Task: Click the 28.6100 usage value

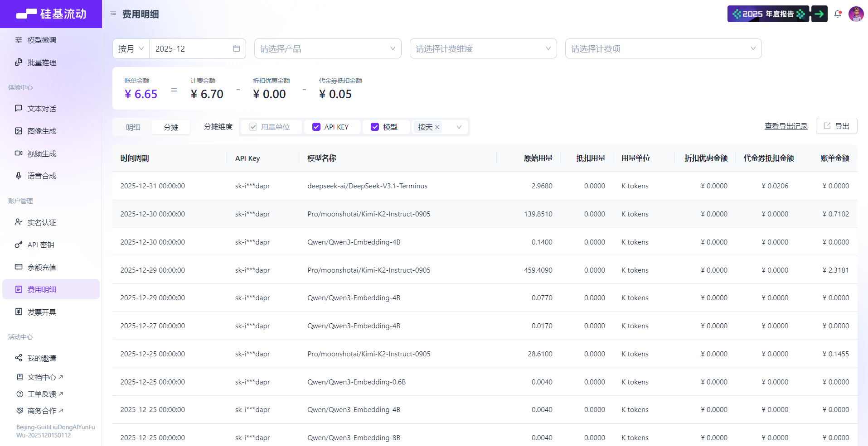Action: (x=540, y=354)
